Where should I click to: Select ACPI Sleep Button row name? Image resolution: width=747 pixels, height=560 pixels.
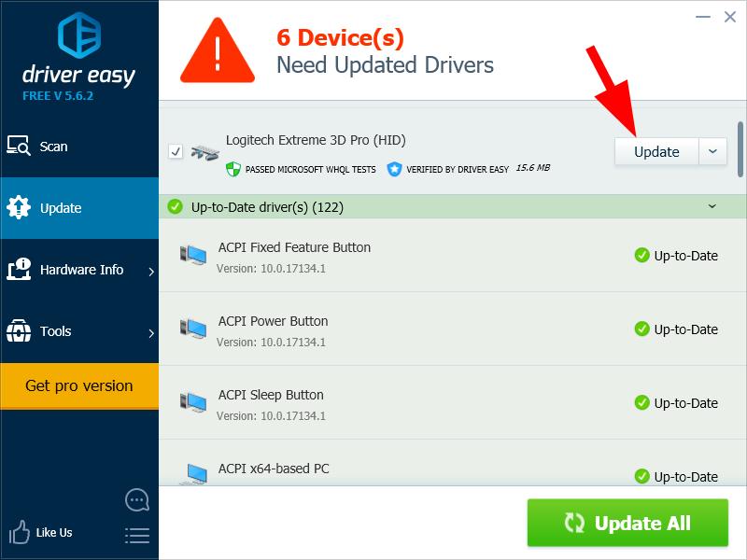271,395
